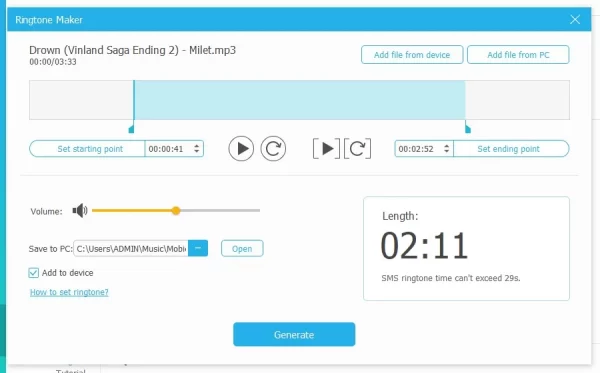Viewport: 600px width, 373px height.
Task: Click the SMS ringtone 29s note
Action: point(451,278)
